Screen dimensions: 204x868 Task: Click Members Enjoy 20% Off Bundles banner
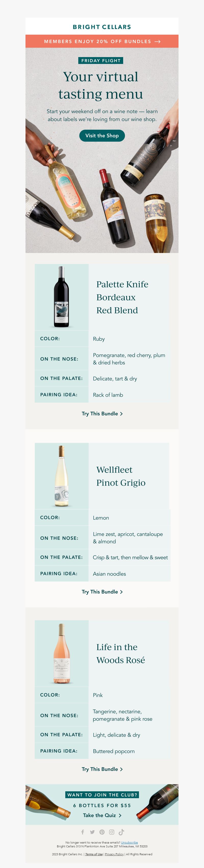102,41
